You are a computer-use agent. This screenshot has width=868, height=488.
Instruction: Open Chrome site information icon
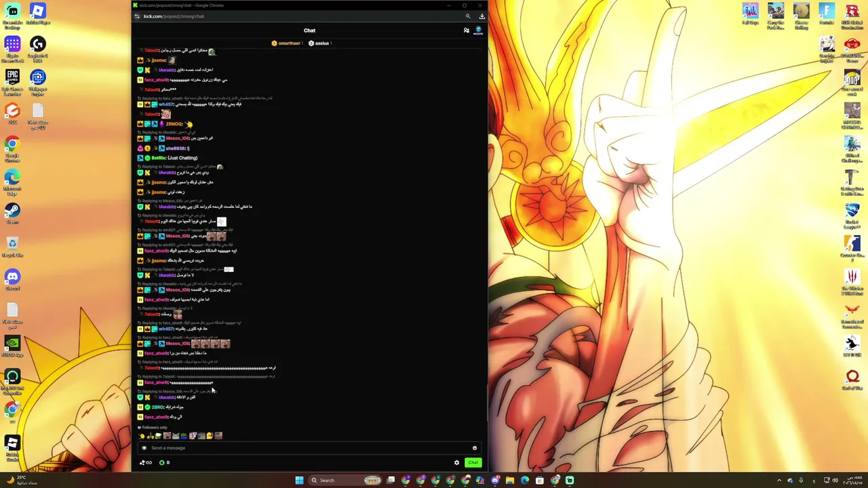(x=137, y=16)
